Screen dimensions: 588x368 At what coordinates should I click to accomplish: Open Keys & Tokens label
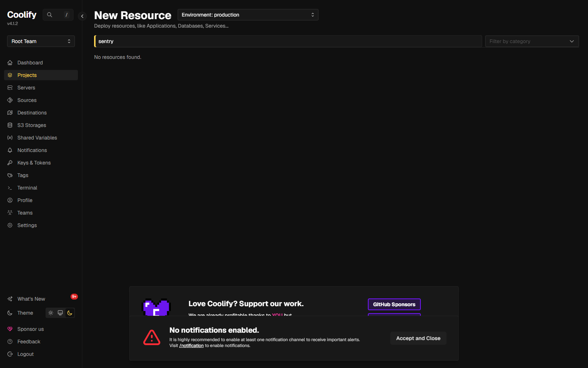tap(34, 163)
